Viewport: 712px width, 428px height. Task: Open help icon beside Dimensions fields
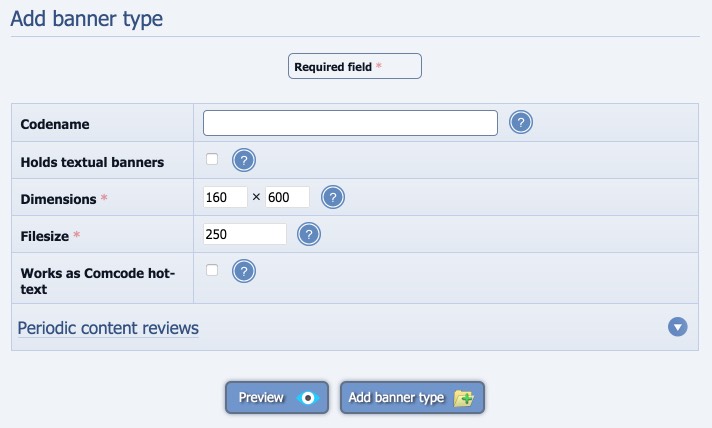coord(333,197)
